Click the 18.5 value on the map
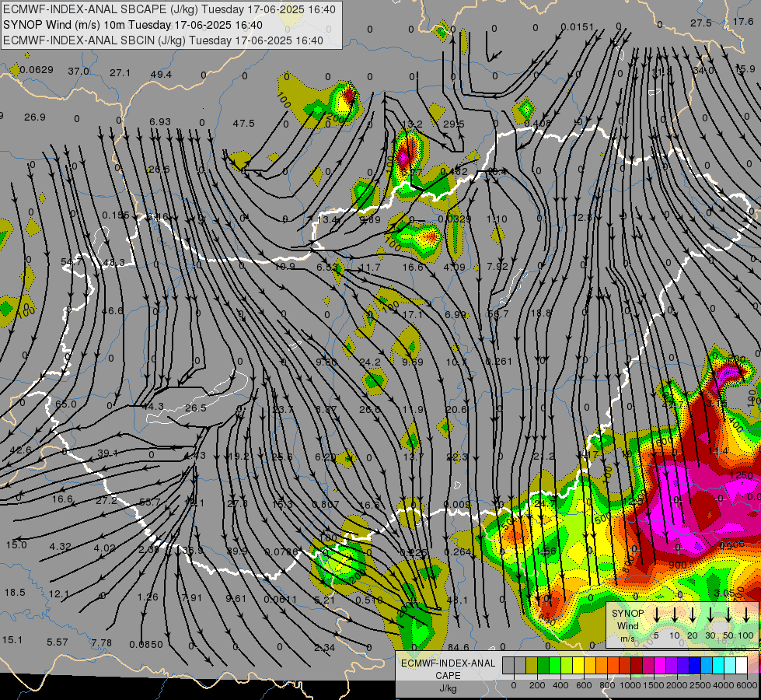Screen dimensions: 761x700 [15, 593]
